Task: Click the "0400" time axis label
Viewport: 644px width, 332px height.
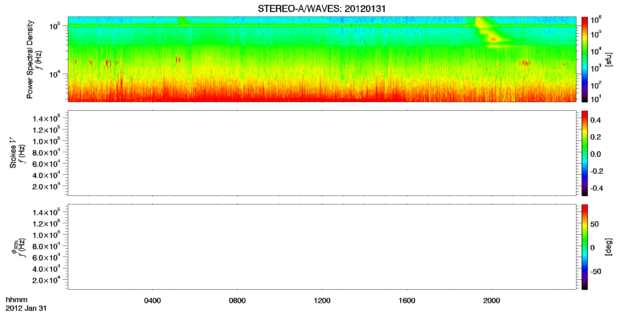Action: (152, 301)
